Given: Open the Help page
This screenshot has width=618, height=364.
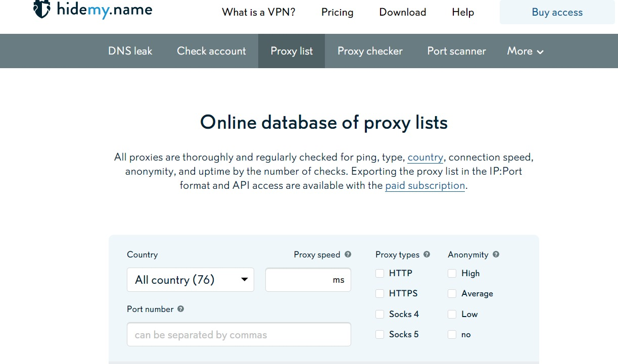Looking at the screenshot, I should [x=463, y=12].
